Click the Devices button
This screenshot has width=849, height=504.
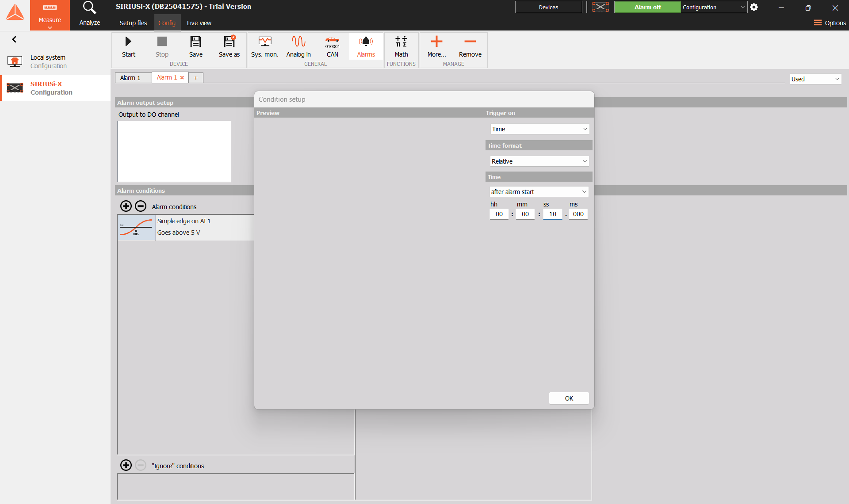pyautogui.click(x=548, y=7)
